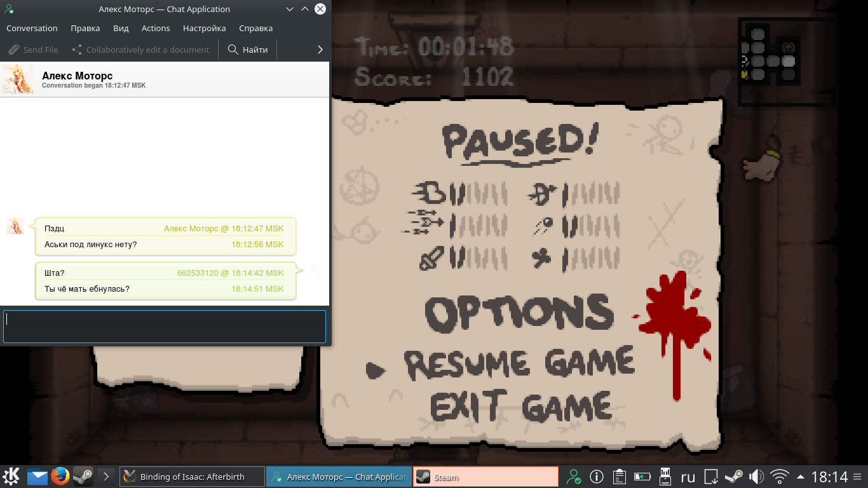Launch Firefox from the panel
The image size is (868, 488).
pyautogui.click(x=60, y=476)
